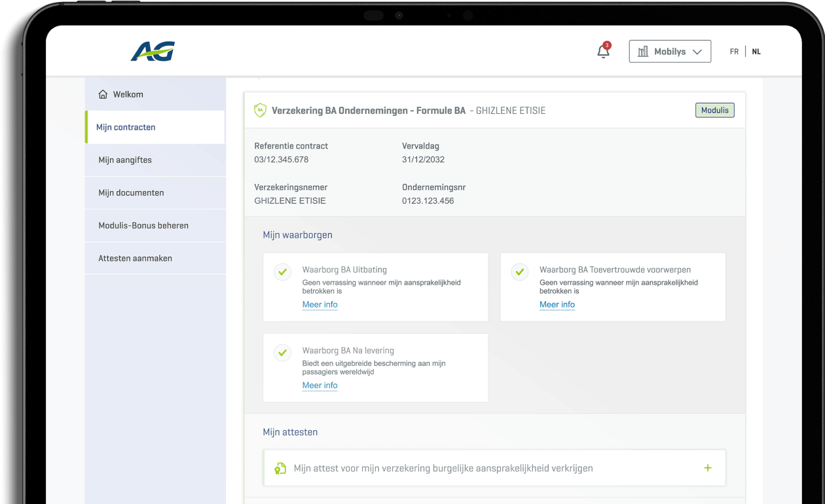Viewport: 825px width, 504px height.
Task: Click the checkmark for Waarborg BA Uitbating
Action: [282, 272]
